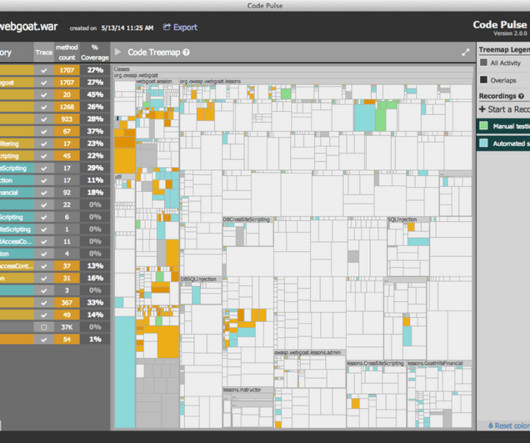Screen dimensions: 530x443
Task: Select the Automated recording entry
Action: pos(503,144)
